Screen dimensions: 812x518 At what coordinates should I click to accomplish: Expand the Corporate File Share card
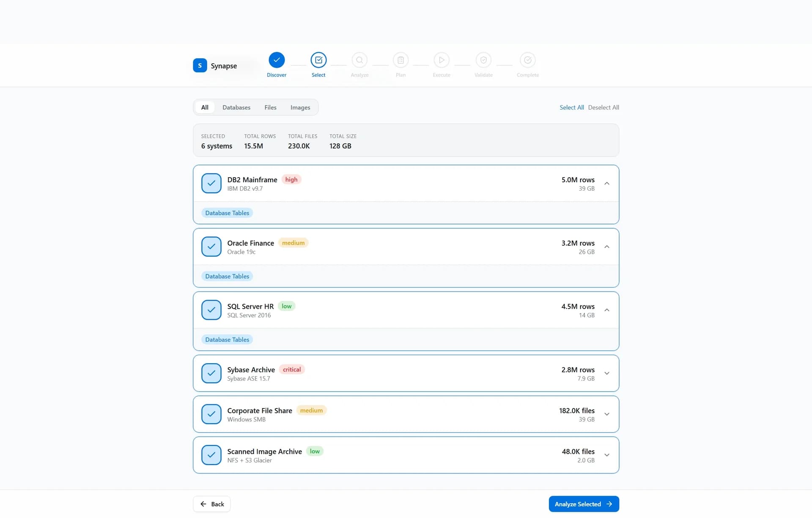[607, 414]
